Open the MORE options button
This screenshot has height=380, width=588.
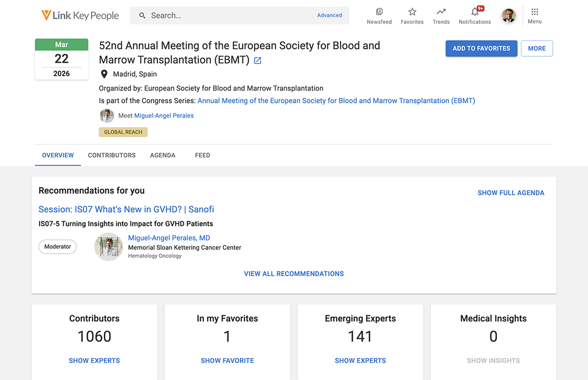tap(537, 48)
